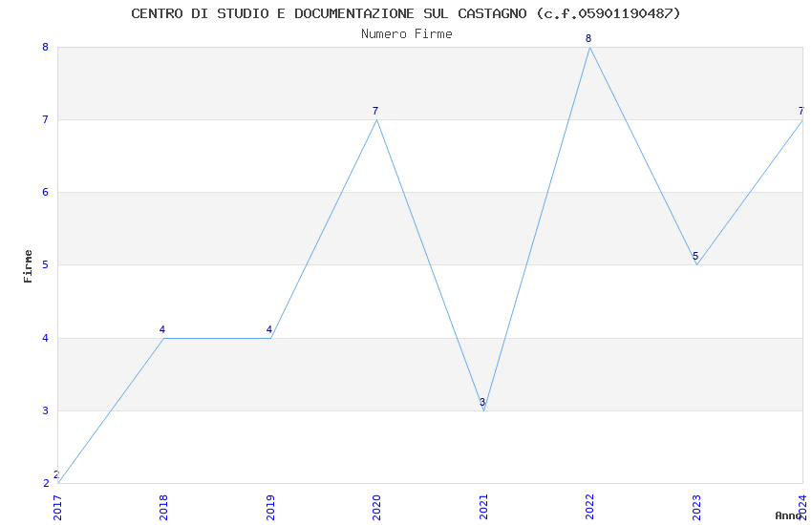Click the 'Anno' x-axis title

click(788, 515)
